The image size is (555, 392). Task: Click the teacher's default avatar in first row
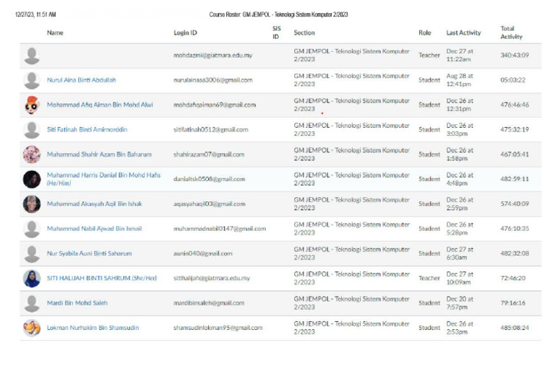(x=32, y=56)
